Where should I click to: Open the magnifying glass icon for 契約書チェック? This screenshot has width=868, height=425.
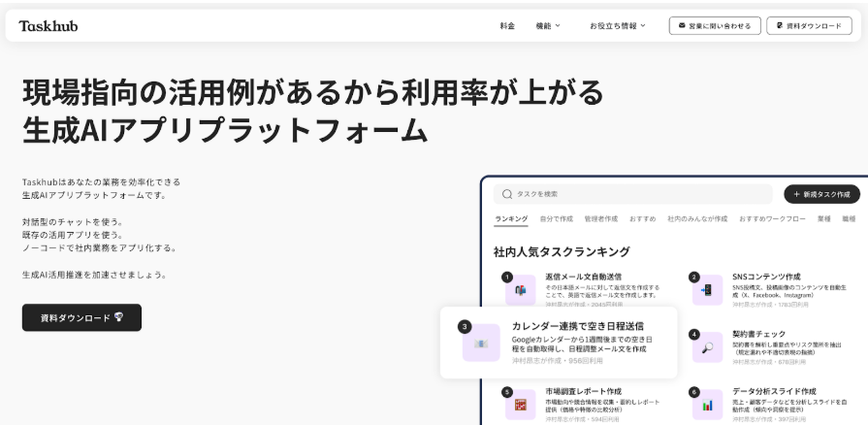point(707,347)
